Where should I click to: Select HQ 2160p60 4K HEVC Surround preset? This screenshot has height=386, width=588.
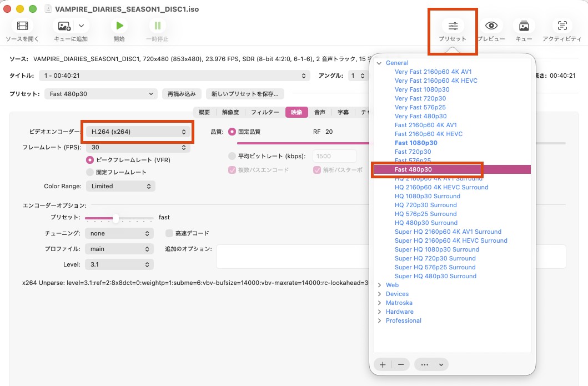click(441, 187)
